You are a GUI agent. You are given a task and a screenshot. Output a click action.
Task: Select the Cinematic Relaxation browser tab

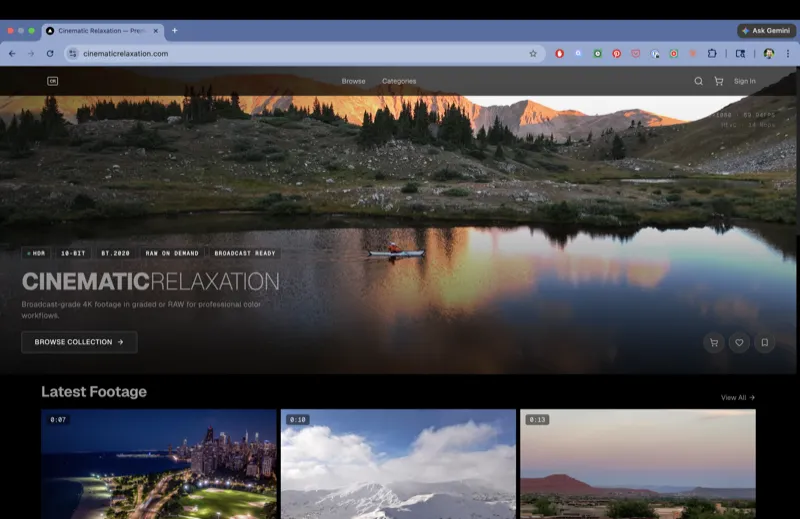103,31
